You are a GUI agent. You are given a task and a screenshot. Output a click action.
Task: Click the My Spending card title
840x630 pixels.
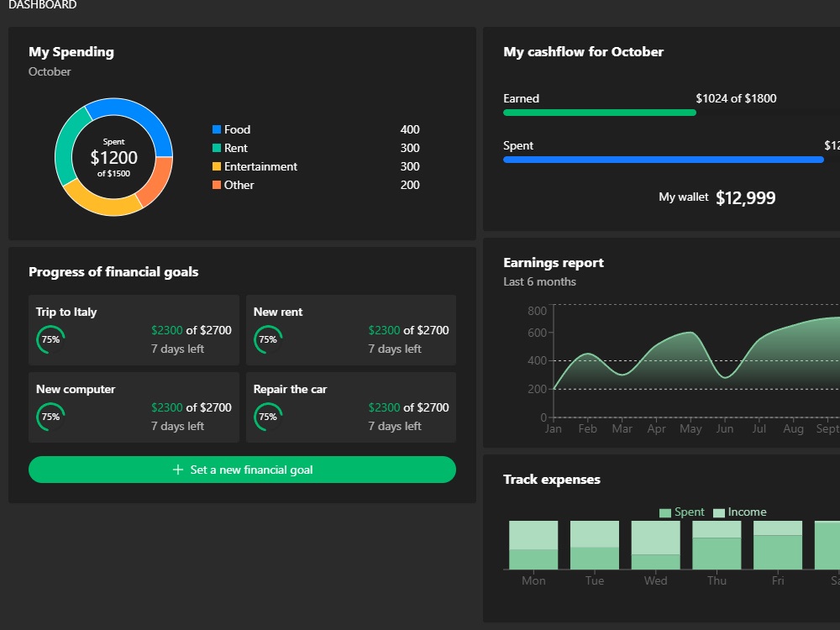click(71, 52)
